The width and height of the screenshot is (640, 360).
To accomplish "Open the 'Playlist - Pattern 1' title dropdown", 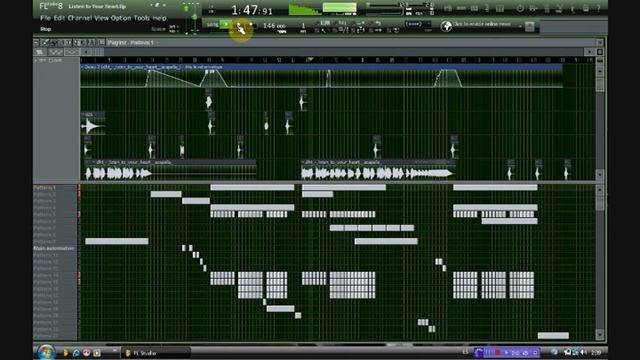I will click(x=133, y=42).
